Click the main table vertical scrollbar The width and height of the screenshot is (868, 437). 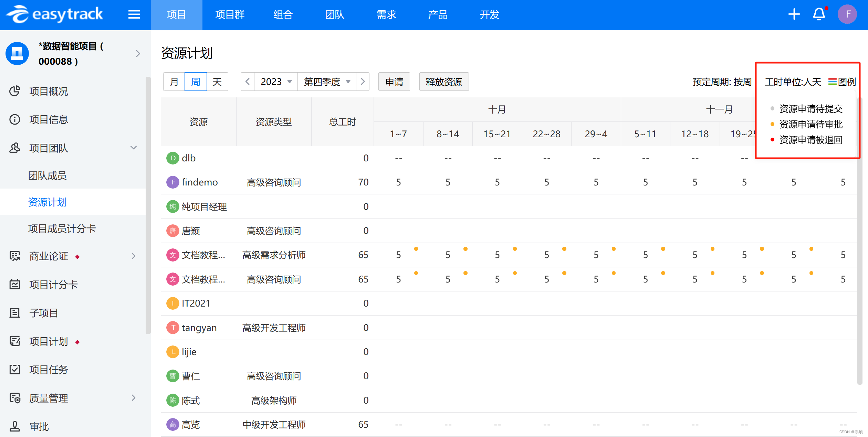[860, 241]
